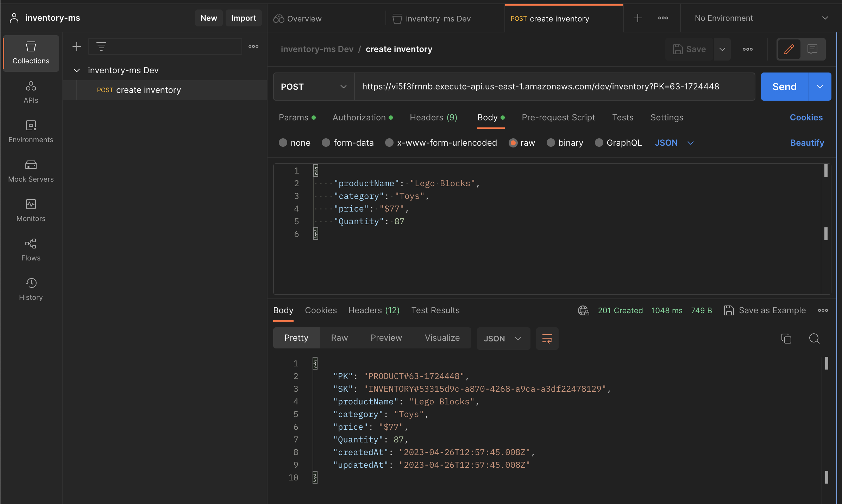Click the network globe lock icon
Screen dimensions: 842x504
[x=584, y=310]
